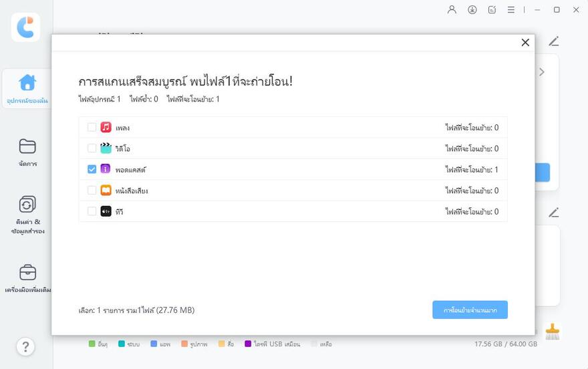Click the เพลง row label
Viewport: 588px width, 369px height.
[122, 128]
